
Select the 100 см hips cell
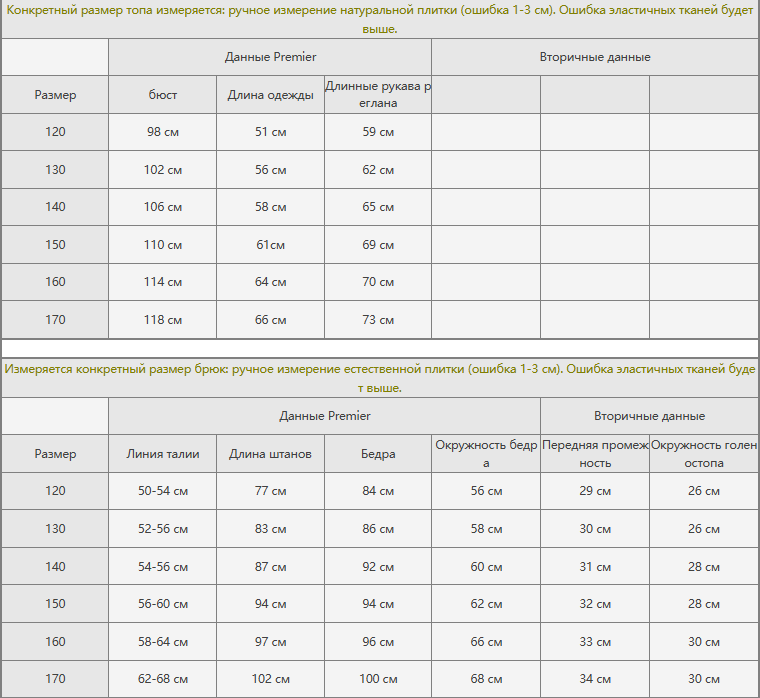[x=377, y=679]
